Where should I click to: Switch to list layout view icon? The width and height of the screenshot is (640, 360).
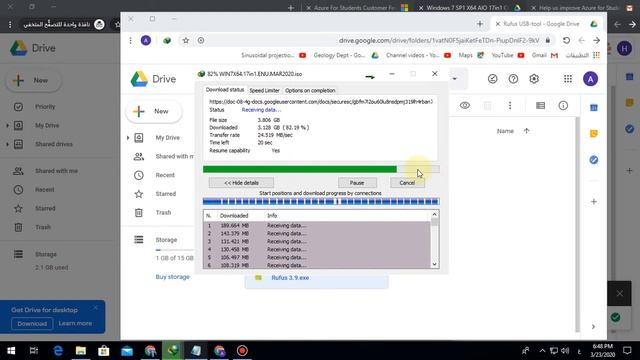coord(540,106)
